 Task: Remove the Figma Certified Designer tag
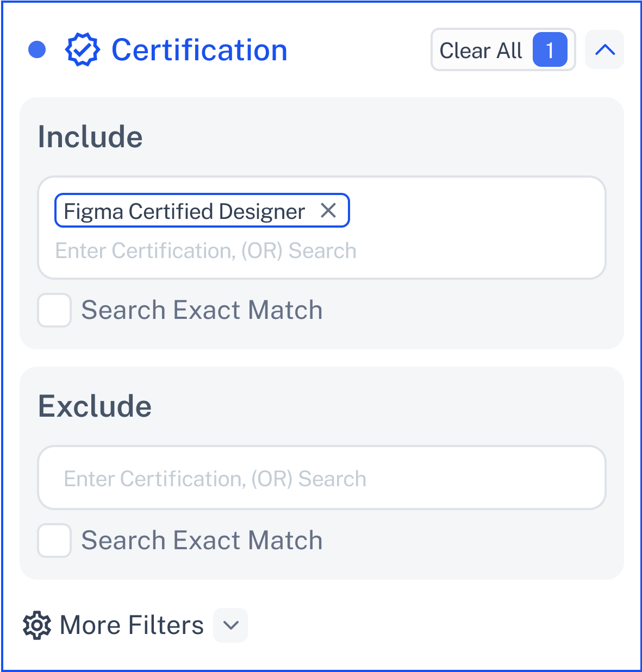pyautogui.click(x=328, y=210)
